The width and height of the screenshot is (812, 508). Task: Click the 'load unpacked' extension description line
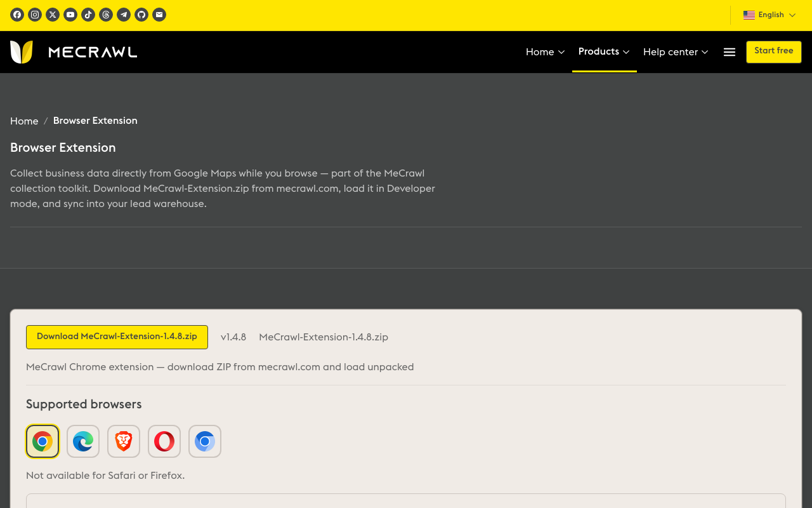point(220,367)
